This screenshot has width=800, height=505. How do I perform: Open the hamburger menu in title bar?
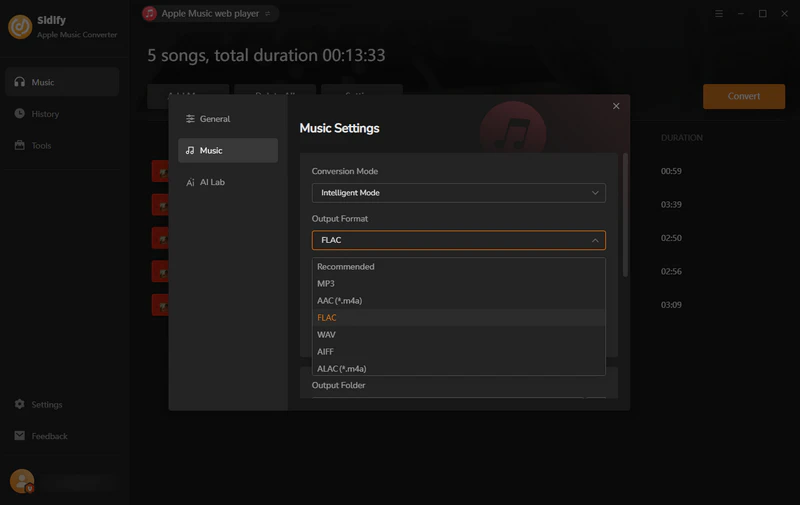click(719, 14)
